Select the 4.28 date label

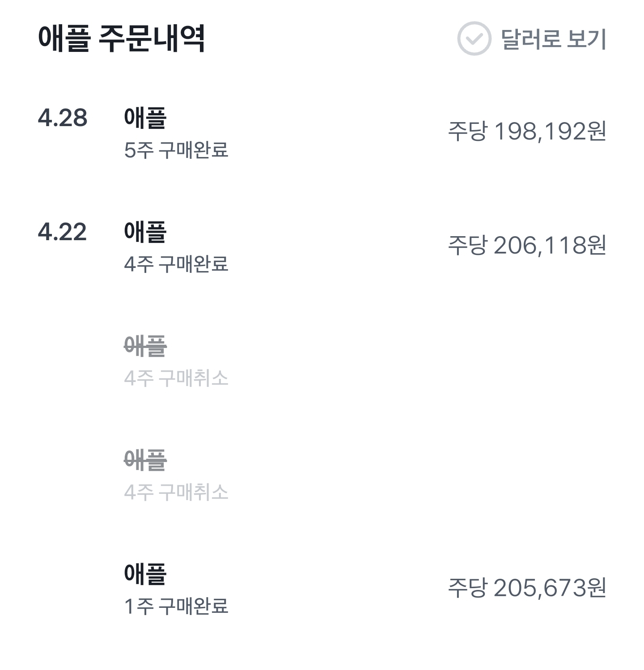click(x=63, y=118)
